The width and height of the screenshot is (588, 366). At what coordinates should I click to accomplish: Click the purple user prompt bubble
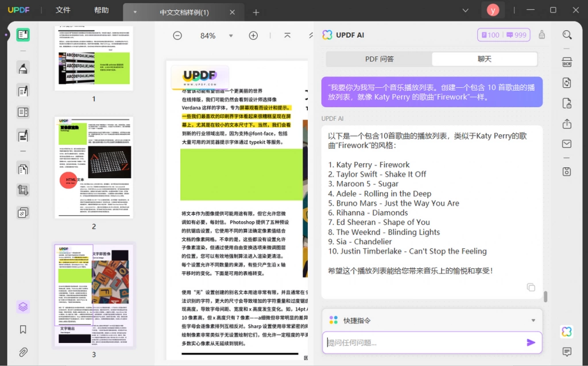coord(432,92)
